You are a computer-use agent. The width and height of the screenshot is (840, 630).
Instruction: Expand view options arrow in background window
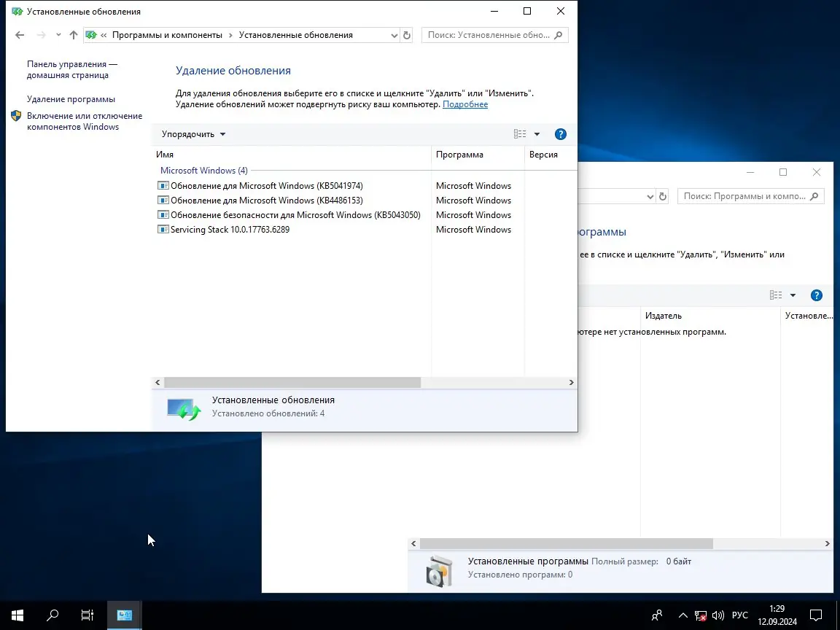[x=793, y=295]
